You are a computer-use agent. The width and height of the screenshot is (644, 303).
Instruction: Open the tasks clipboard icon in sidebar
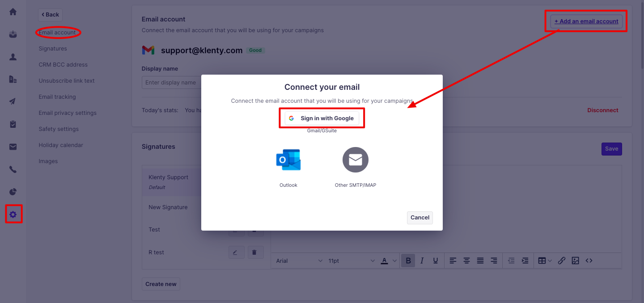pos(13,124)
